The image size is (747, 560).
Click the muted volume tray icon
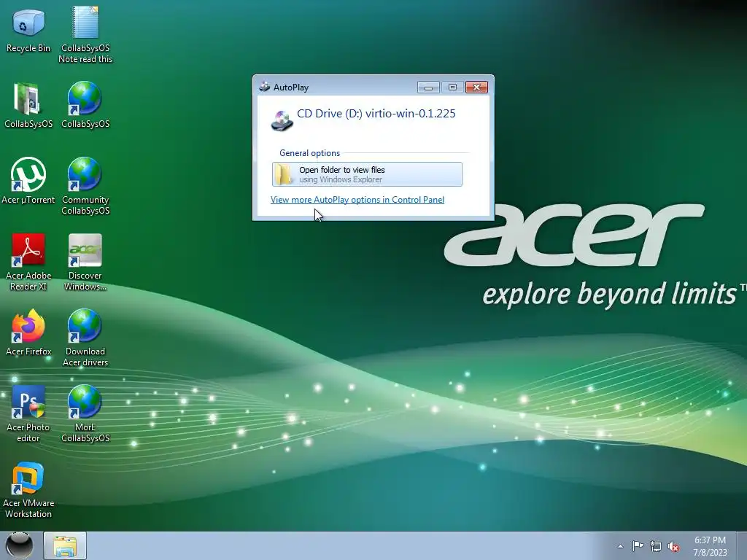pos(673,547)
